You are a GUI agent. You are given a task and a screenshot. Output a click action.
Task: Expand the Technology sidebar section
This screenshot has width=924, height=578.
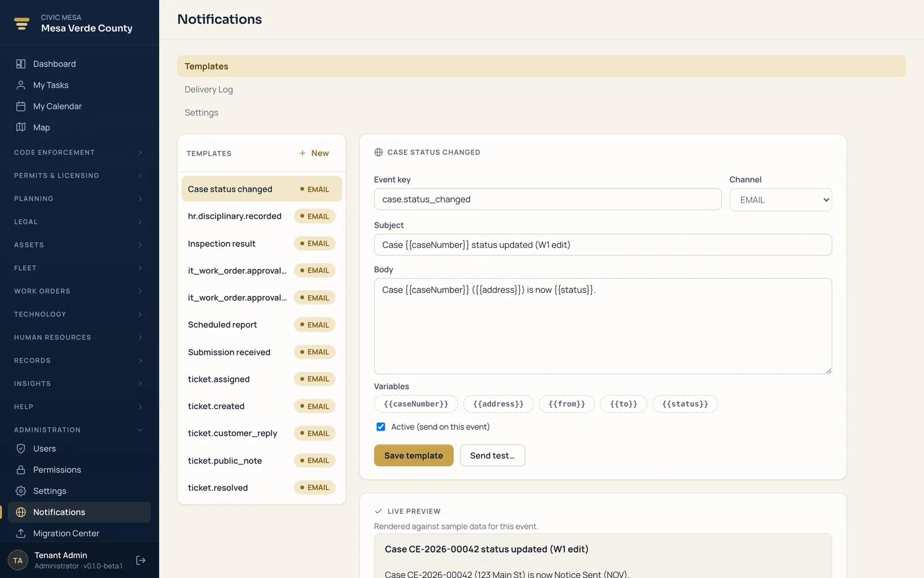click(78, 314)
